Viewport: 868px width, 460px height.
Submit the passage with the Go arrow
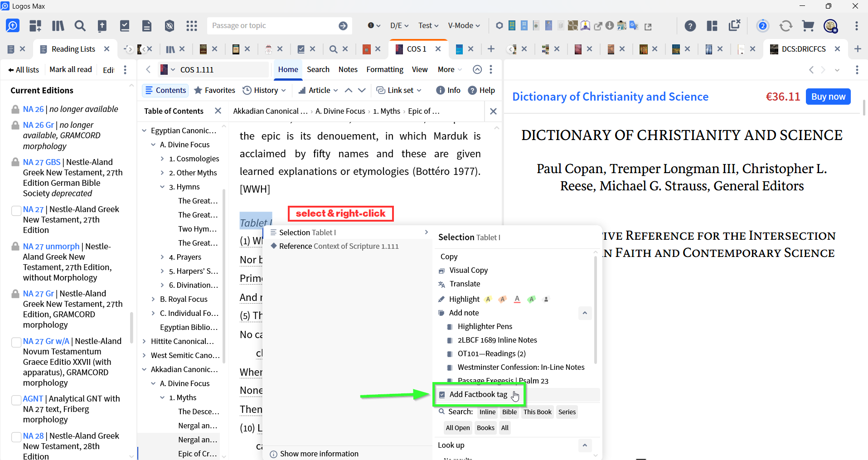(343, 26)
